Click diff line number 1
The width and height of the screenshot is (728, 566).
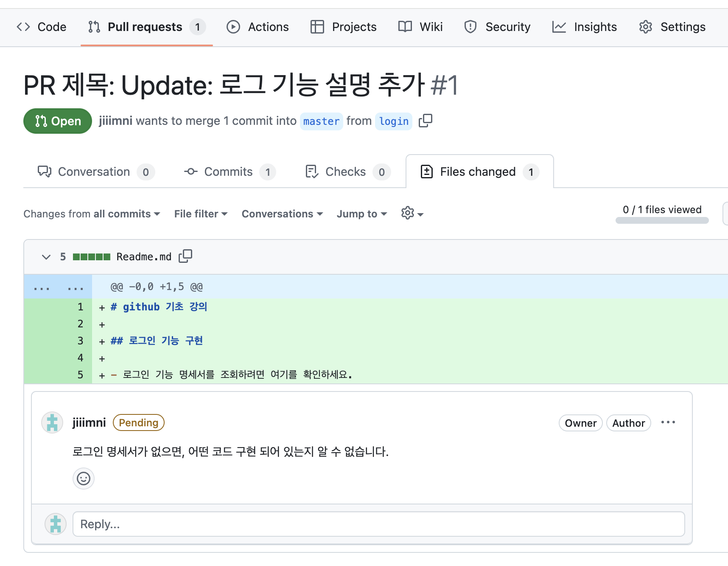80,307
